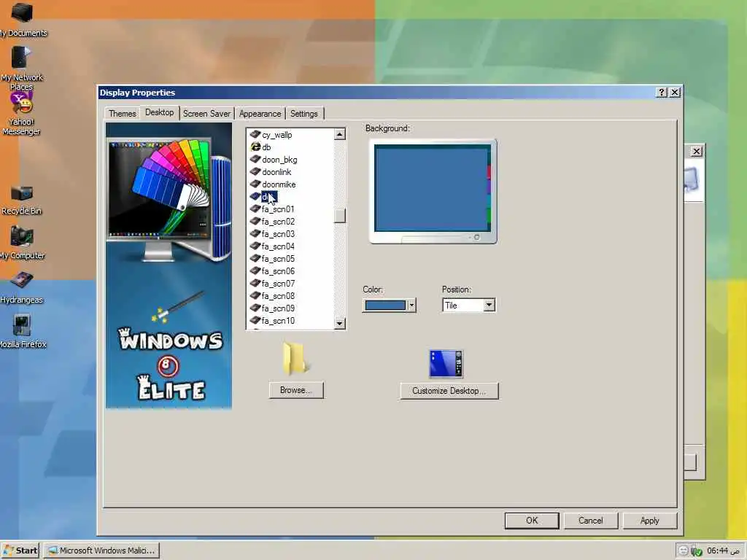This screenshot has width=747, height=560.
Task: Click the shield icon in system tray
Action: click(696, 551)
